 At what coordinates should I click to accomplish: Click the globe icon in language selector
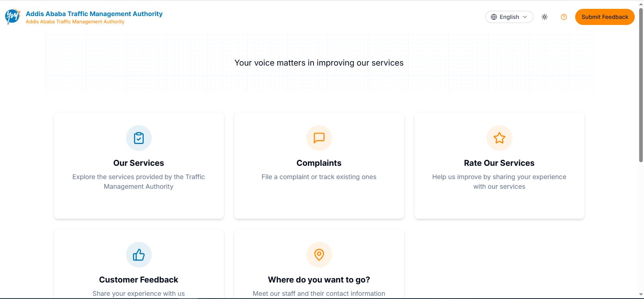coord(494,17)
